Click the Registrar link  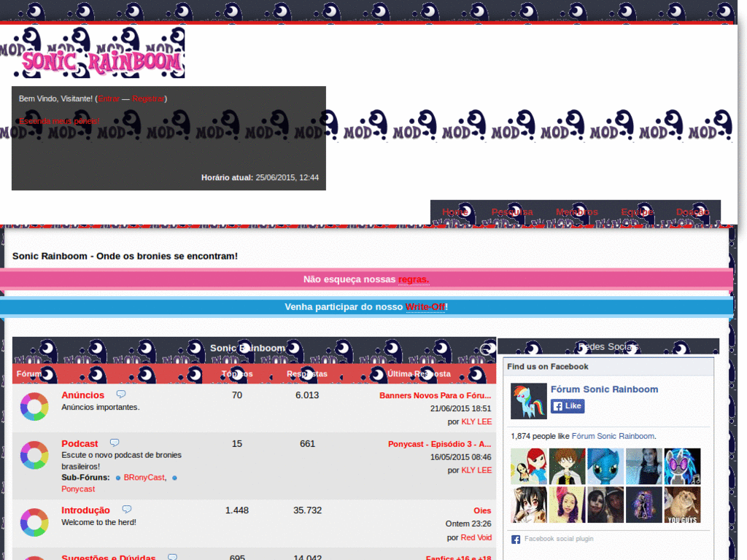pos(148,98)
